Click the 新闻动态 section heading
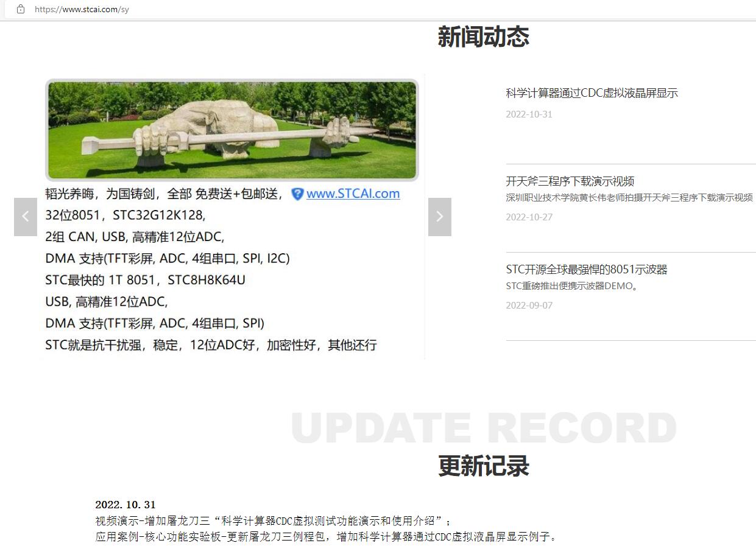Viewport: 756px width, 546px height. tap(483, 37)
